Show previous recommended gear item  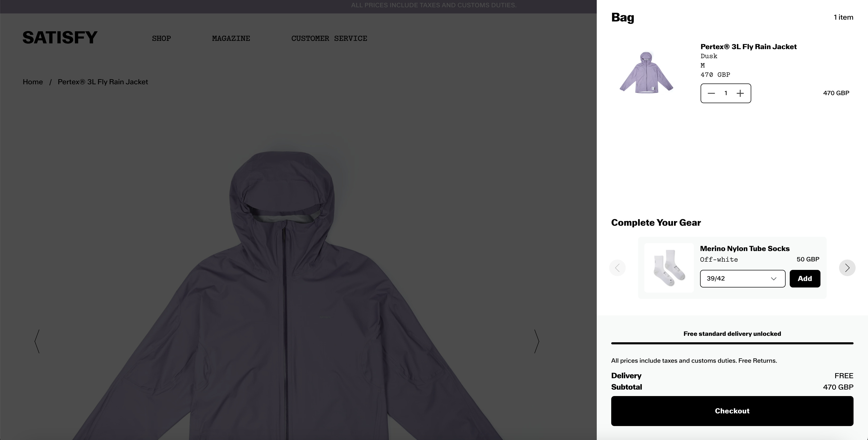tap(617, 268)
